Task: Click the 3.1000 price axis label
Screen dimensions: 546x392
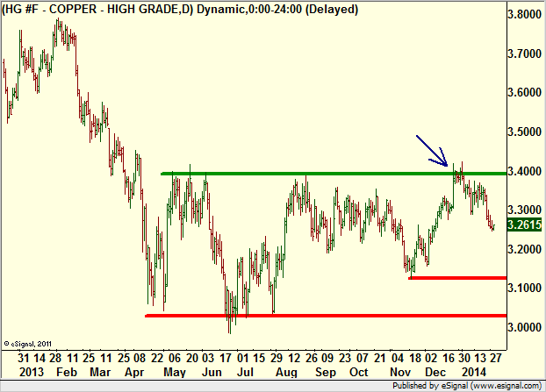Action: click(525, 288)
